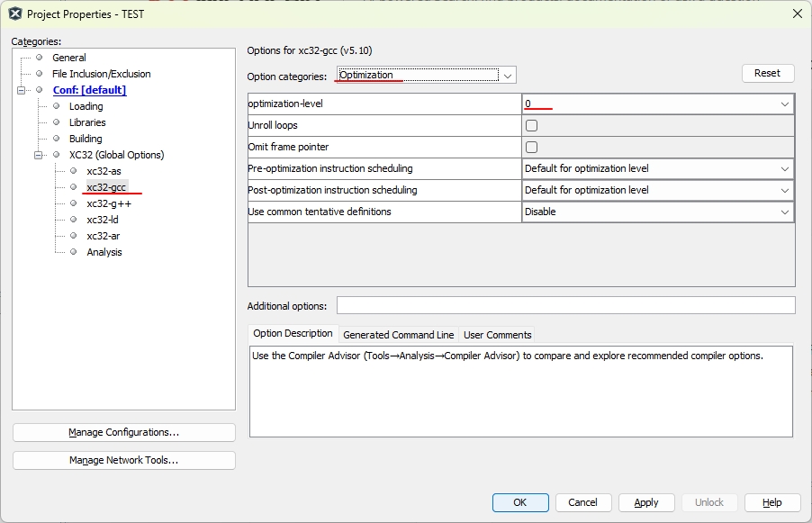Select Building category
The height and width of the screenshot is (523, 812).
[86, 139]
